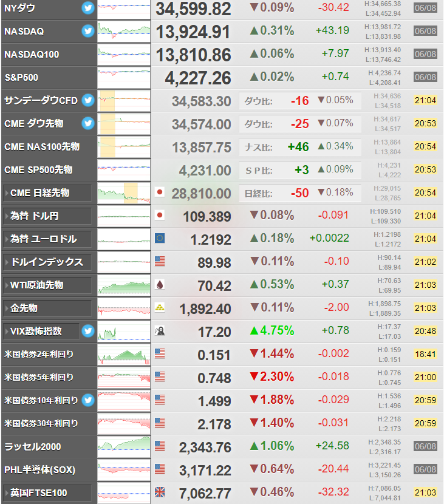This screenshot has height=504, width=444.
Task: Click the US flag in the ラッセル2000 row
Action: [160, 446]
